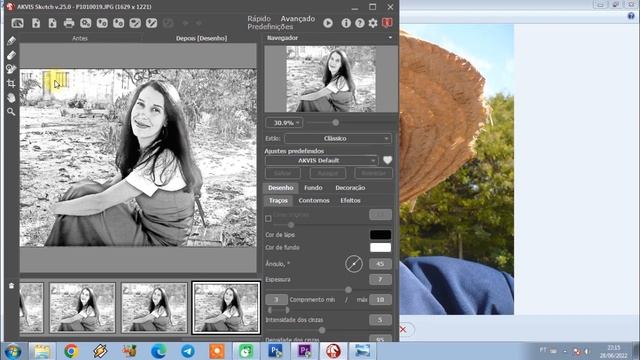
Task: Open the red notifications book icon
Action: (x=387, y=23)
